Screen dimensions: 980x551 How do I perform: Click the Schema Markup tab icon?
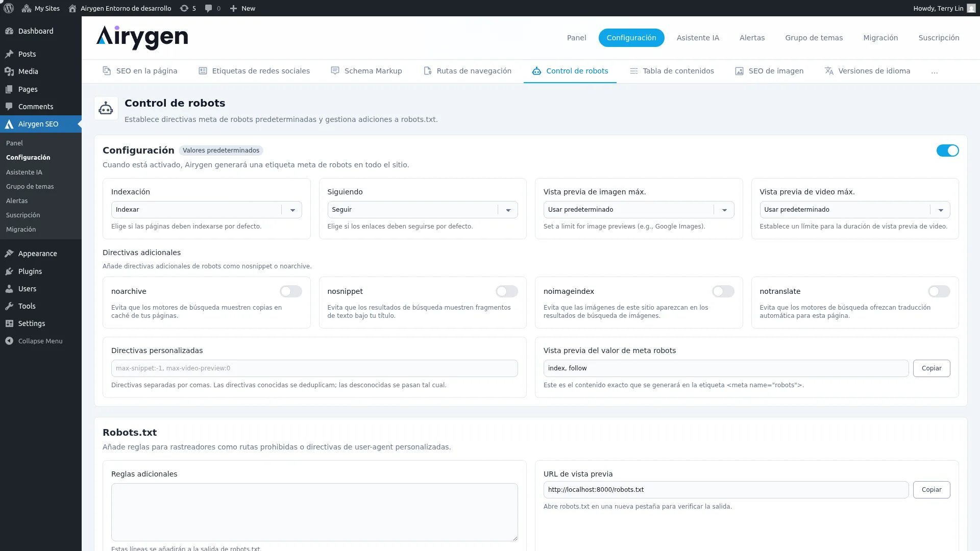(335, 71)
